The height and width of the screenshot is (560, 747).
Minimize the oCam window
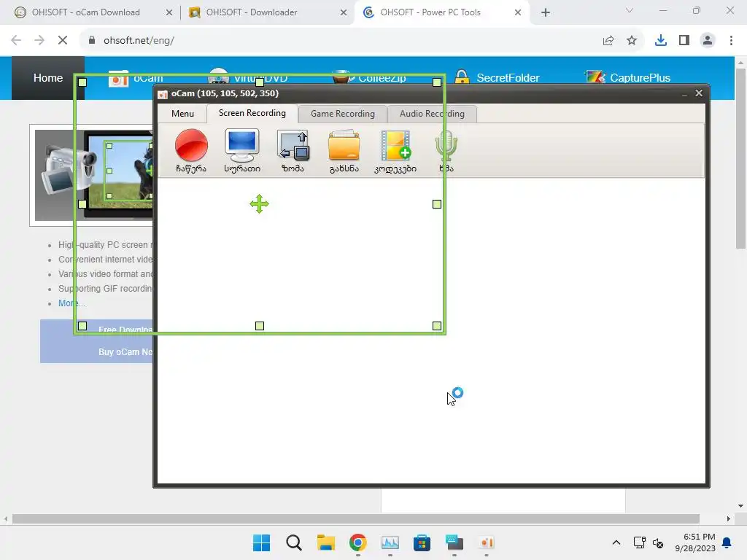684,94
